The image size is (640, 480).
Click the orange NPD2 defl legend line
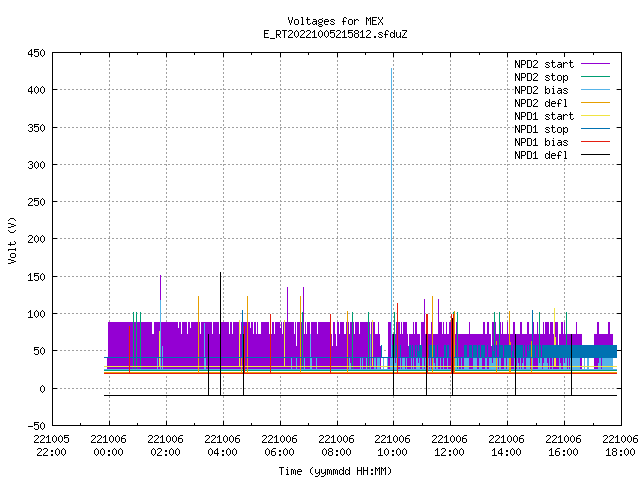click(595, 102)
